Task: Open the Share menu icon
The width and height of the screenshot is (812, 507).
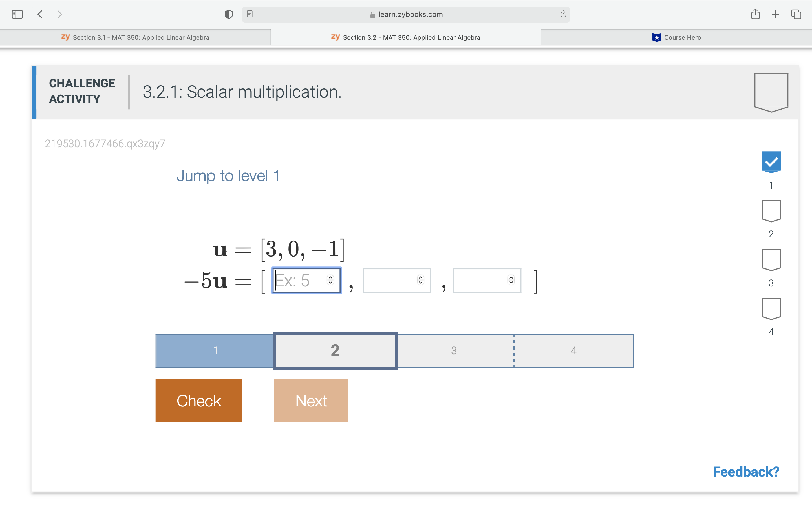Action: (756, 14)
